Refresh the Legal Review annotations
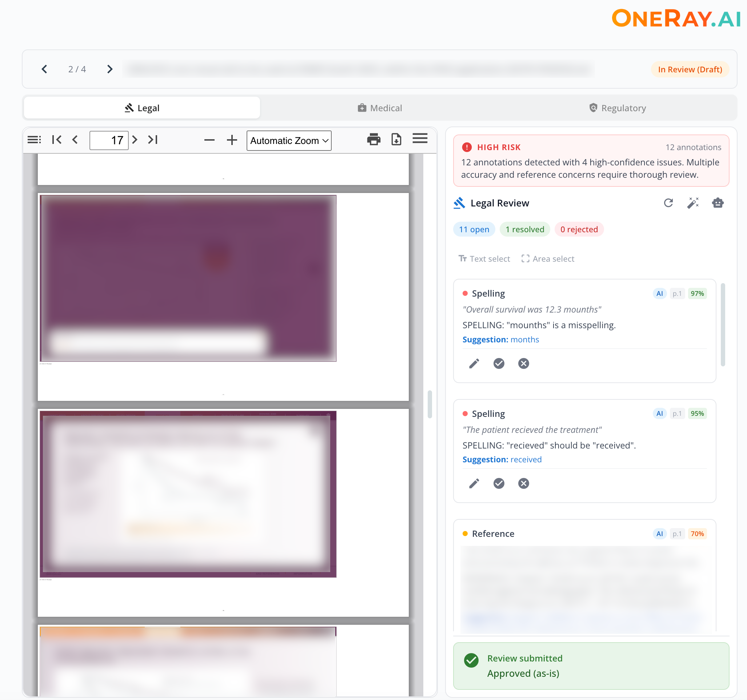This screenshot has height=700, width=747. 668,203
